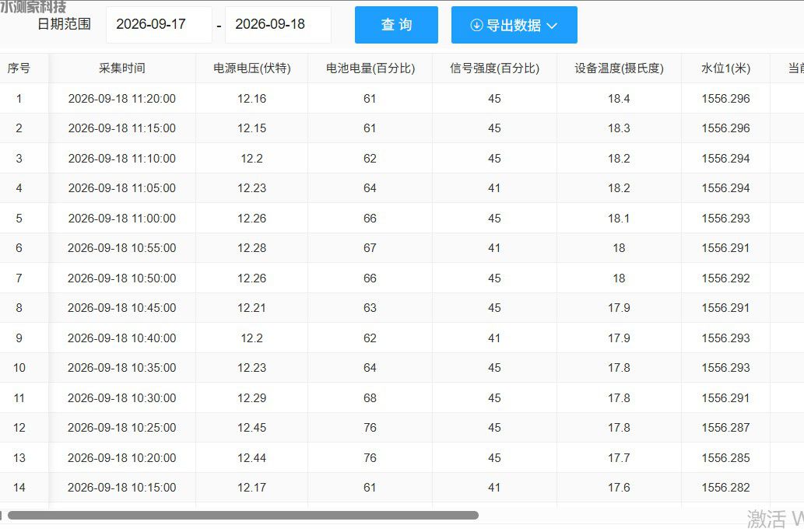Select the cell 2026-09-18 10:25:00

point(122,428)
